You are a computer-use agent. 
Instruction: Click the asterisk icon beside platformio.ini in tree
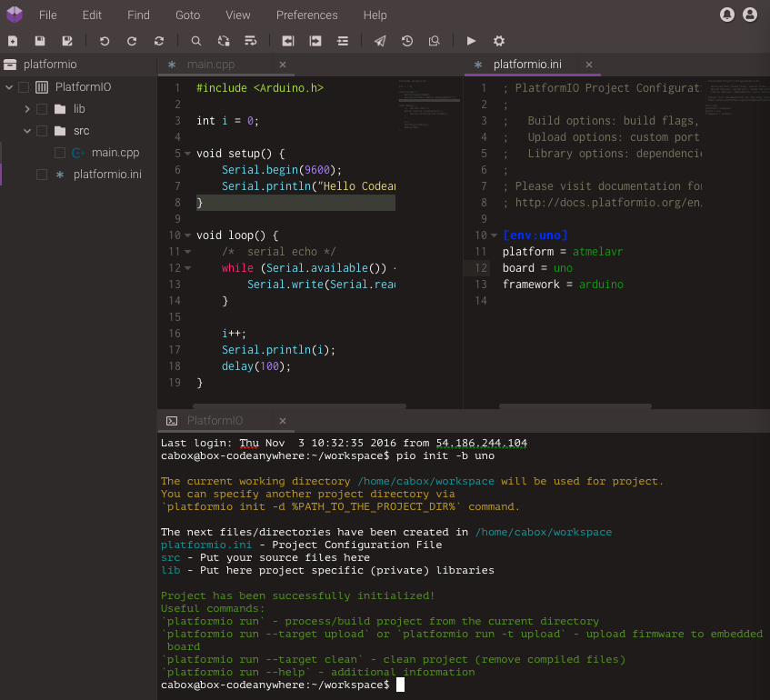(60, 175)
